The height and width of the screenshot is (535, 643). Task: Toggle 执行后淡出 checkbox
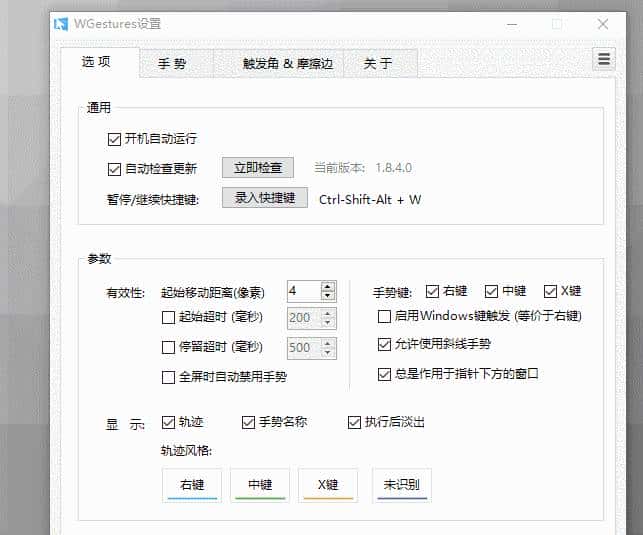pyautogui.click(x=354, y=422)
